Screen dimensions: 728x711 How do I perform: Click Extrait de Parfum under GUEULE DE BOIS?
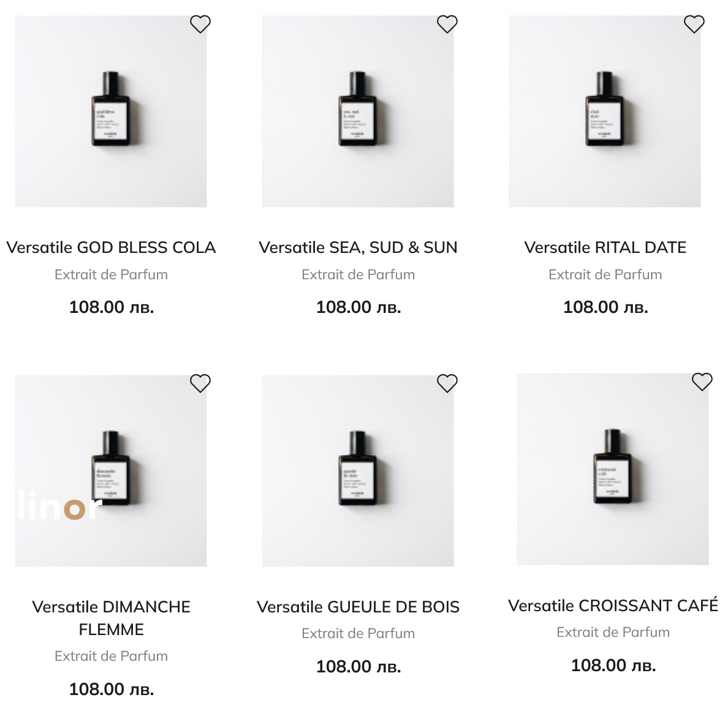click(358, 633)
